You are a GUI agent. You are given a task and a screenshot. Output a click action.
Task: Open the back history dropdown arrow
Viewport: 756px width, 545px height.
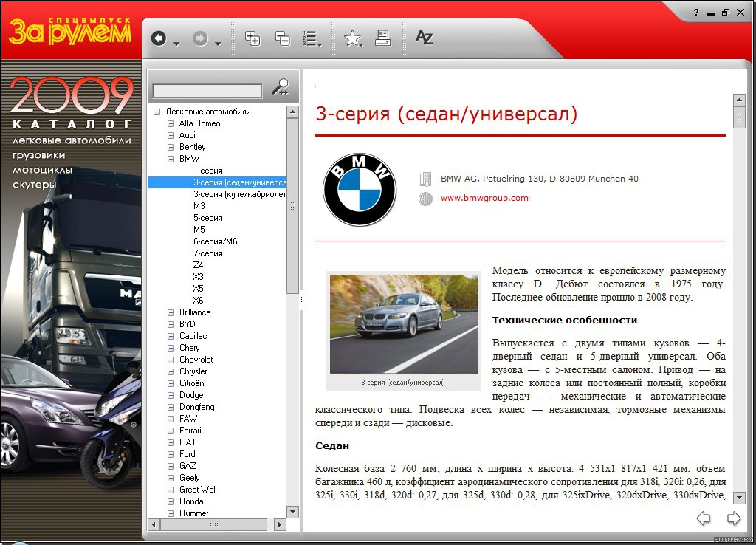click(176, 44)
